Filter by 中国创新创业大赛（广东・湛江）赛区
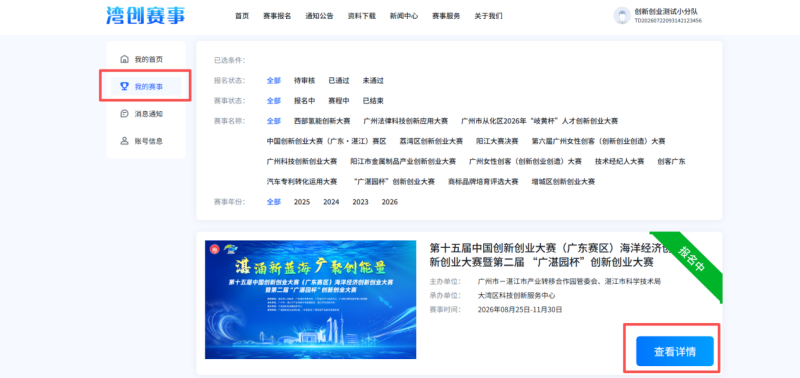The width and height of the screenshot is (800, 378). [x=326, y=141]
